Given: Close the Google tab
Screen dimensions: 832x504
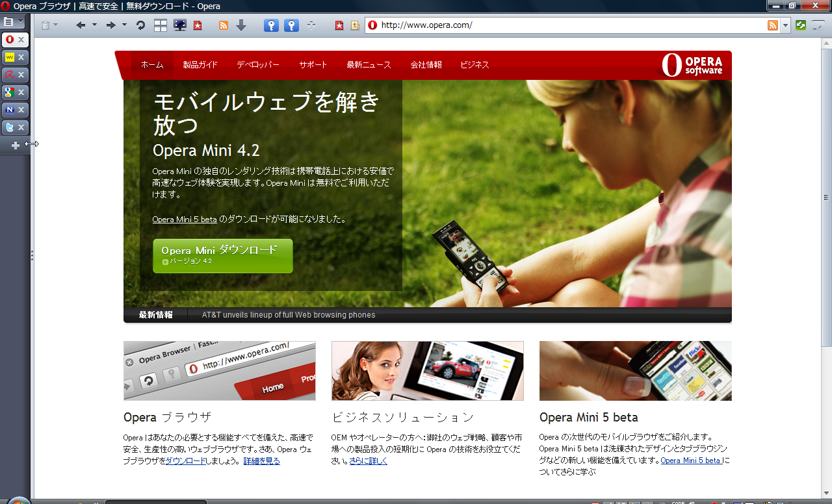Looking at the screenshot, I should tap(21, 92).
